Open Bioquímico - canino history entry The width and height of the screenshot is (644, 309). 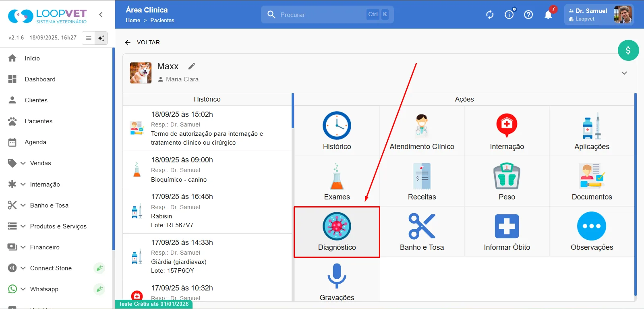[207, 170]
